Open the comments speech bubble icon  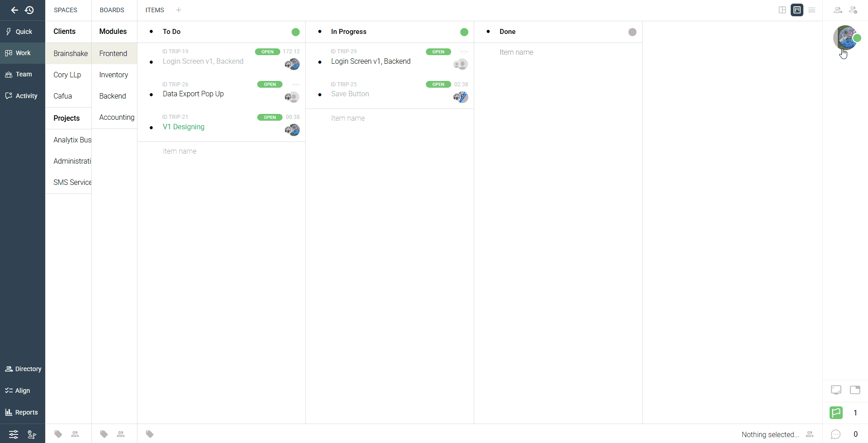click(835, 434)
